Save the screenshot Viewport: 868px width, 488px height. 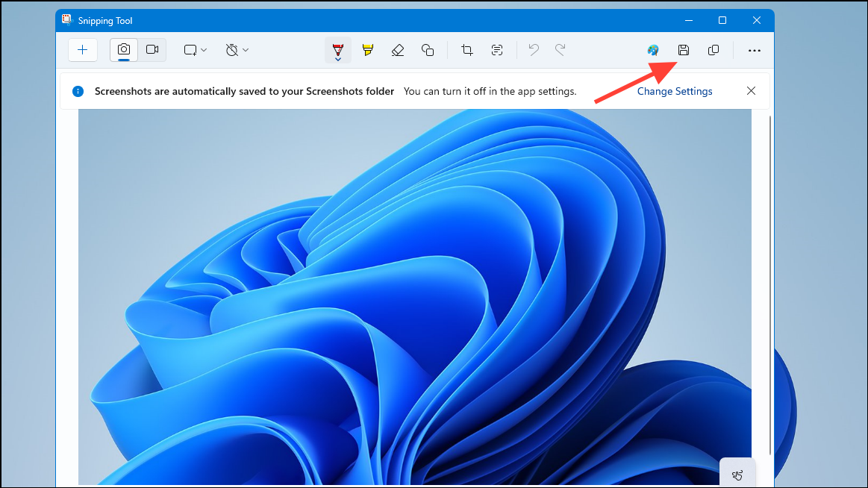[683, 50]
